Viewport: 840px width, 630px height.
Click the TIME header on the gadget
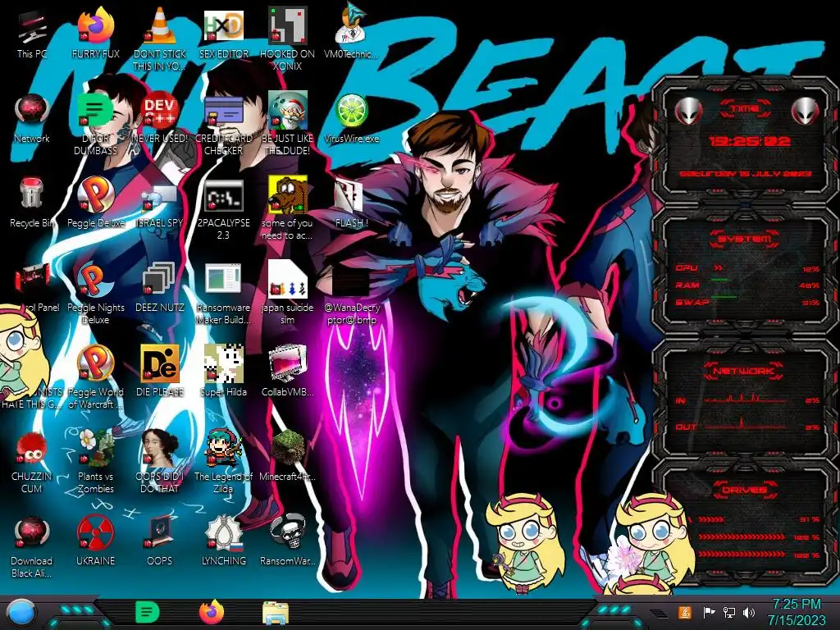pos(745,109)
